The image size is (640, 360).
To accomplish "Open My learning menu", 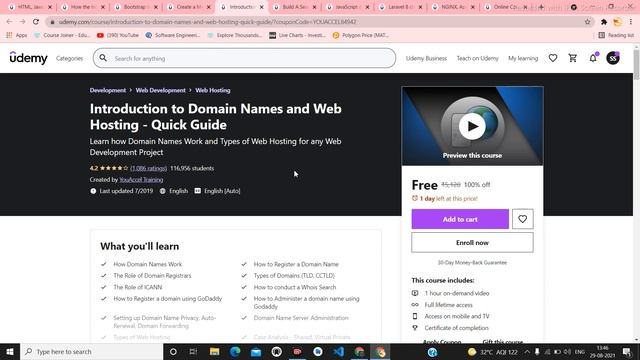I will pos(523,58).
